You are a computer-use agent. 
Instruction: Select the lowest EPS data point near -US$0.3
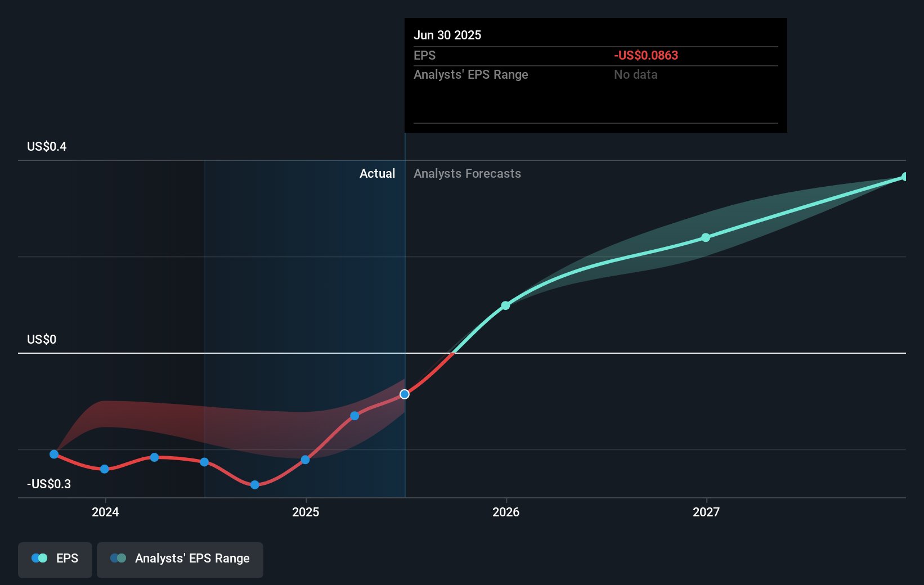click(255, 484)
